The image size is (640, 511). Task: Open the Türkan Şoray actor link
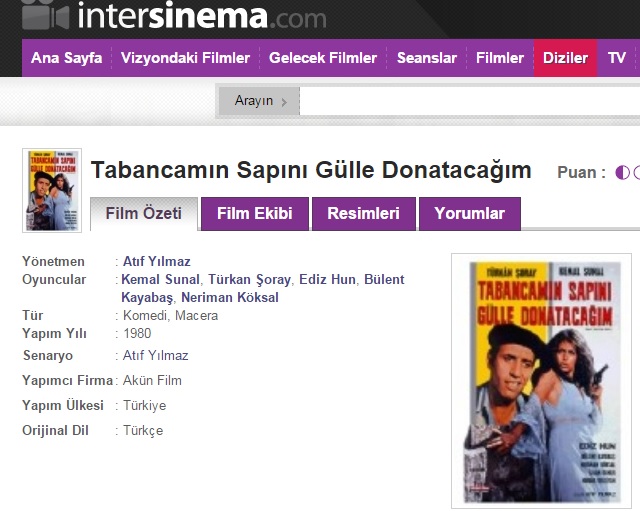point(250,279)
